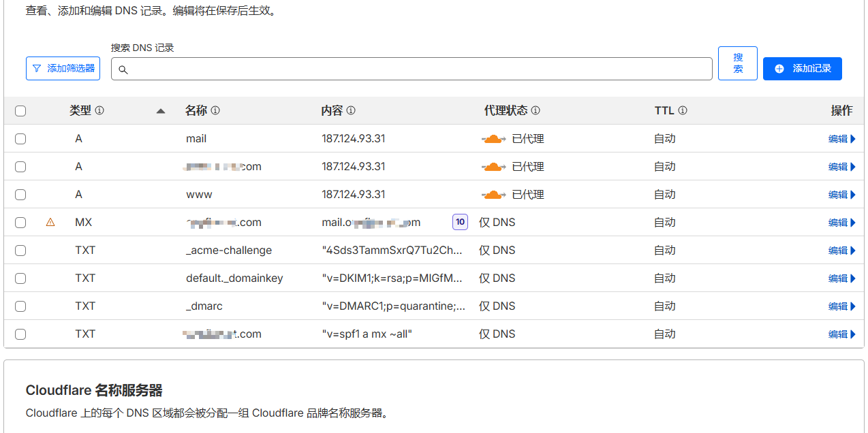
Task: Click the info icon beside 代理状态 header
Action: [536, 110]
